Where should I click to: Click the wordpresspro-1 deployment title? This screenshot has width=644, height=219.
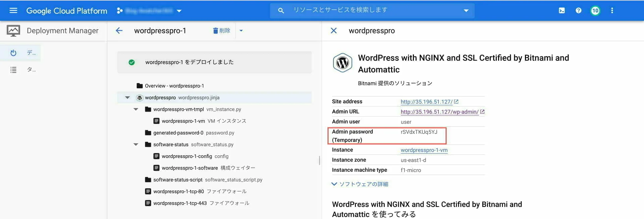(160, 31)
